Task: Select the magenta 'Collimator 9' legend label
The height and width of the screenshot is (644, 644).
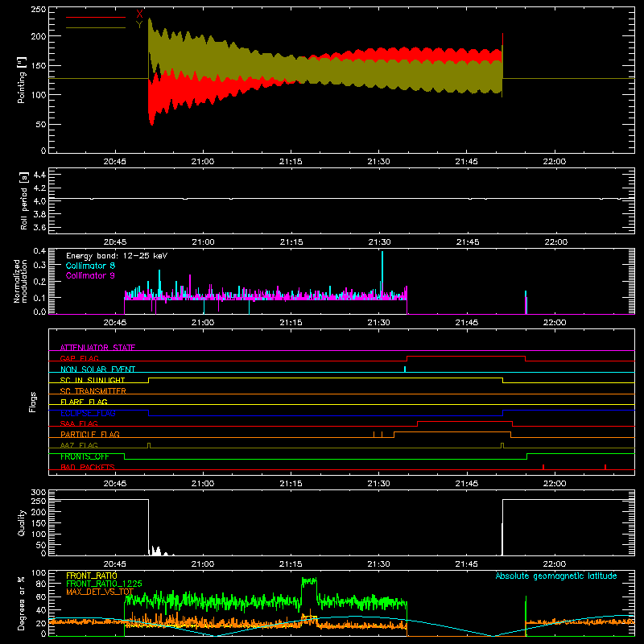Action: (x=90, y=275)
